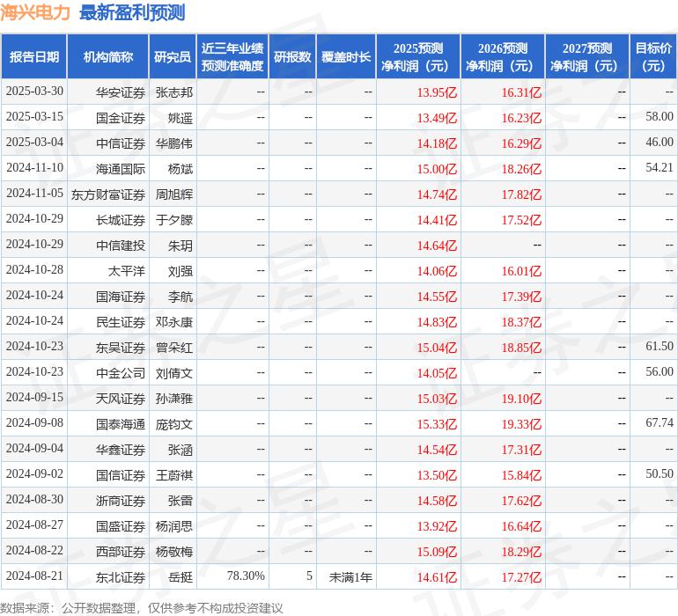Click analyst name 朱玥

coord(180,246)
